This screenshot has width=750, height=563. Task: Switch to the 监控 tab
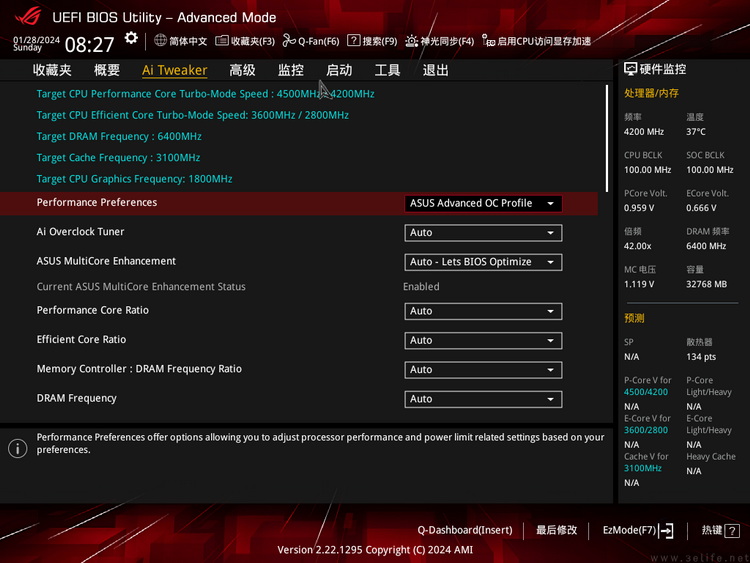(x=291, y=70)
